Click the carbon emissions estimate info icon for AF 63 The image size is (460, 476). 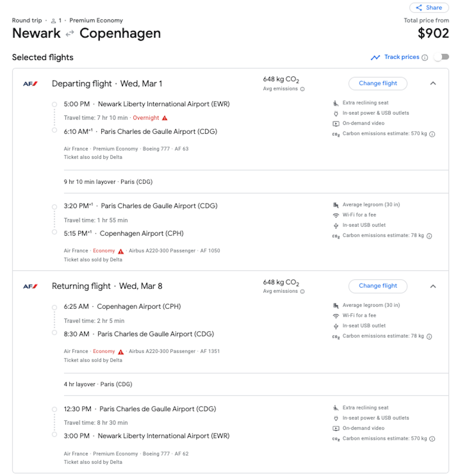[433, 134]
